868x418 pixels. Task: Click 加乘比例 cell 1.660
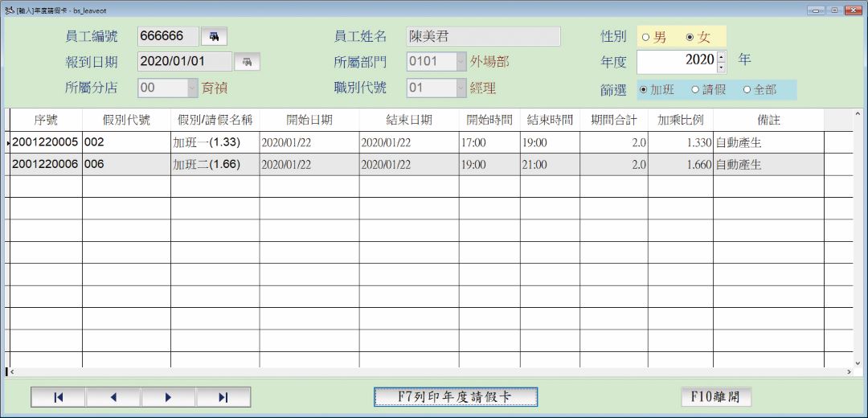tap(681, 165)
